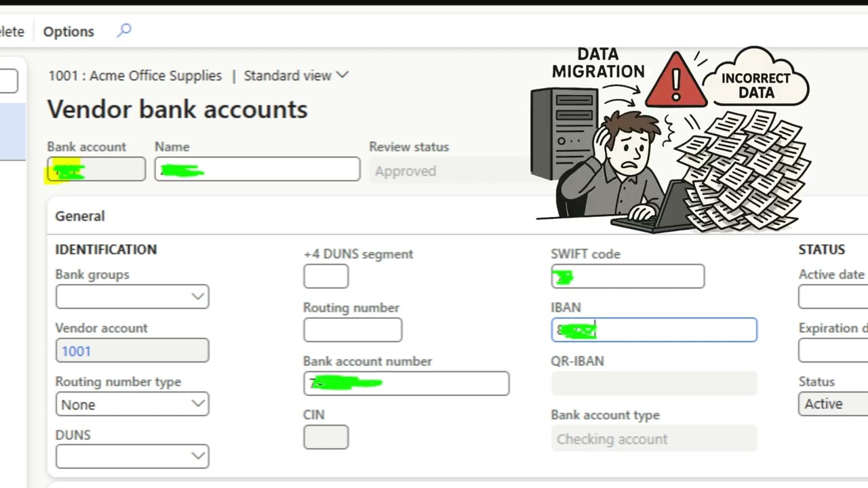The image size is (868, 488).
Task: Open vendor account 1001 link
Action: 76,351
